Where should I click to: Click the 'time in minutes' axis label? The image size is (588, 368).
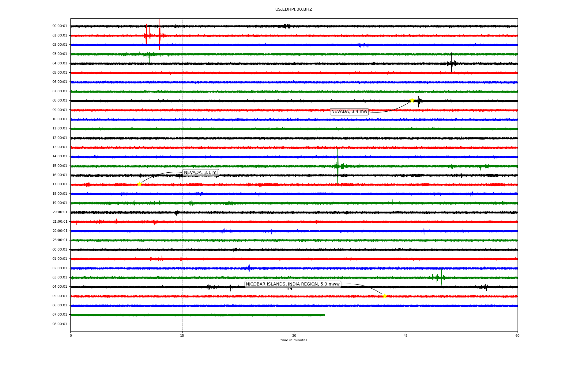pos(294,340)
